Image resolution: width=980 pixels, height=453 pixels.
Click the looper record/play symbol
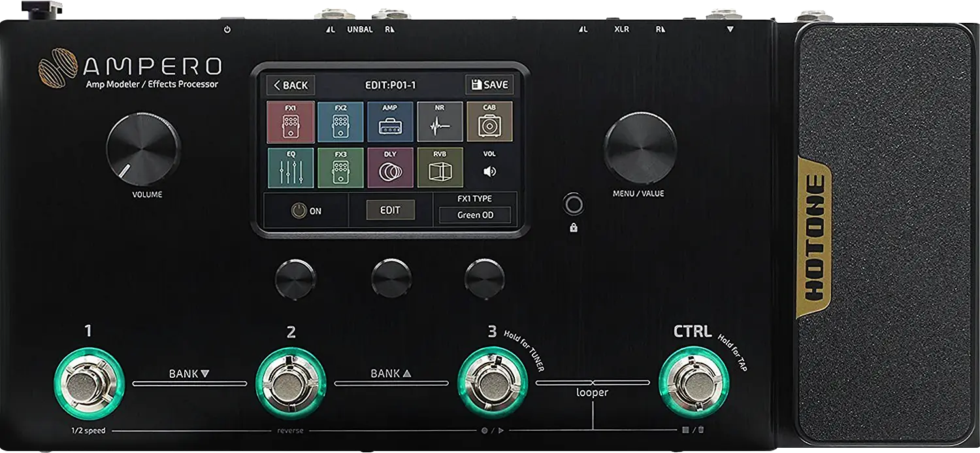point(493,431)
